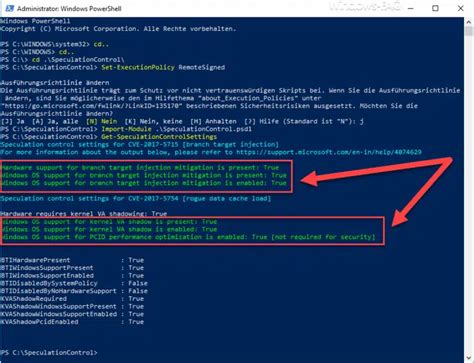Image resolution: width=474 pixels, height=363 pixels.
Task: Click the '[H] Anhalten' option text
Action: coord(213,121)
